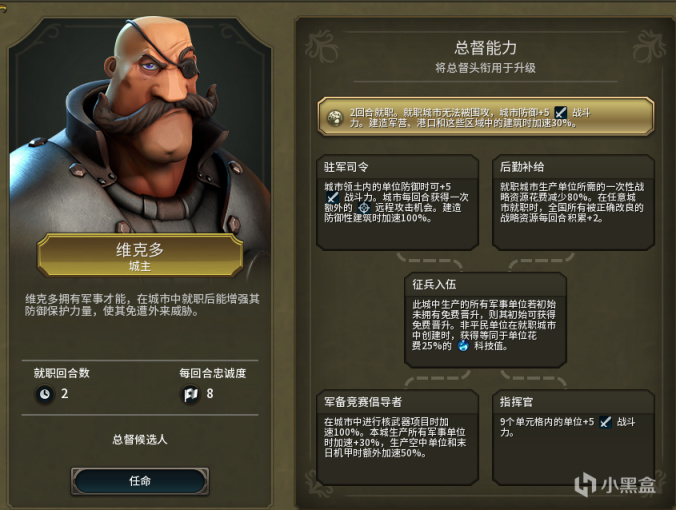This screenshot has height=510, width=676.
Task: Click the sword icon in 指挥官 card
Action: (x=605, y=422)
